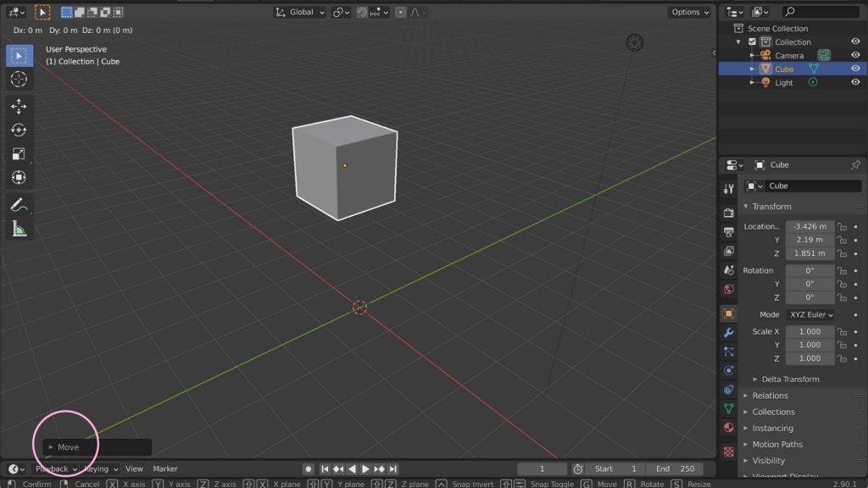This screenshot has height=488, width=868.
Task: Open the View menu in timeline
Action: (x=134, y=469)
